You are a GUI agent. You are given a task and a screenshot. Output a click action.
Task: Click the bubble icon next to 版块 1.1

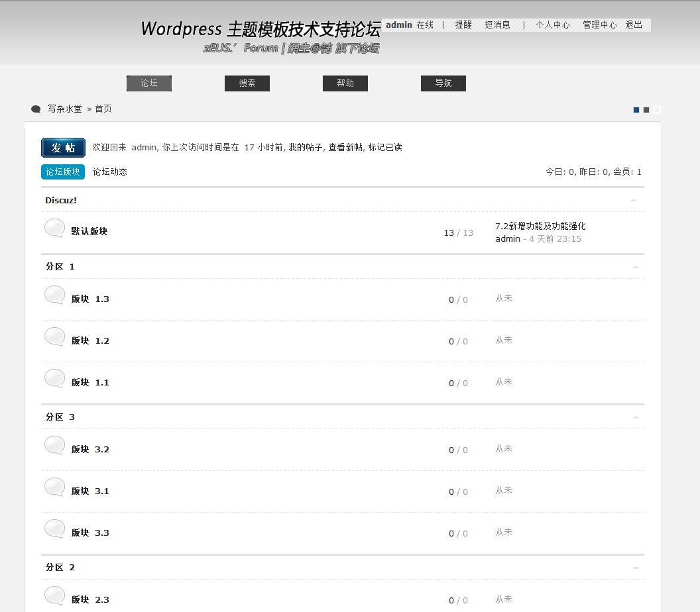(55, 378)
